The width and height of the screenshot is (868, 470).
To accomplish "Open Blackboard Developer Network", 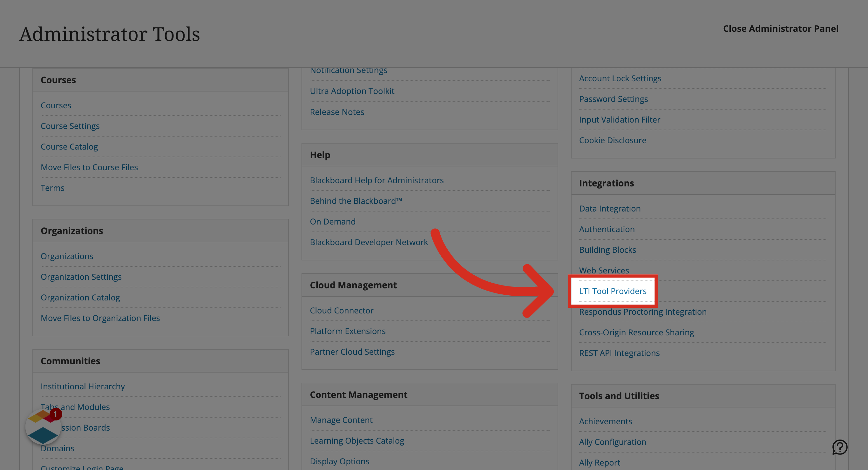I will [369, 242].
